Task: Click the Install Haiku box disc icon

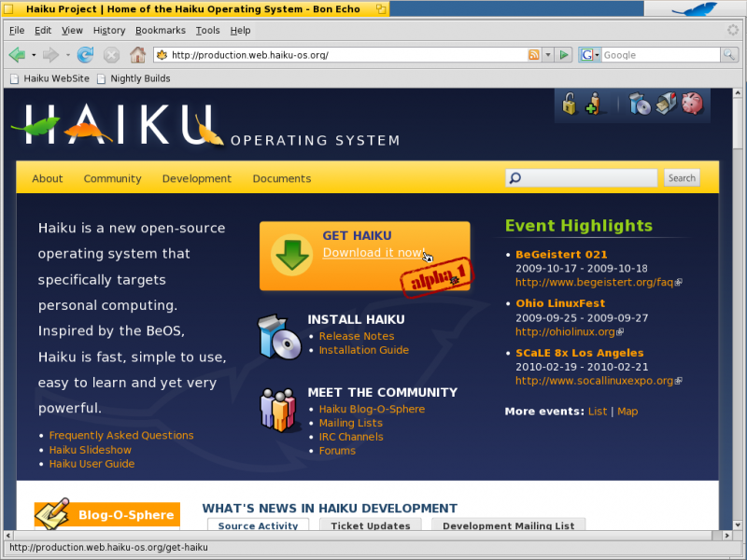Action: coord(279,337)
